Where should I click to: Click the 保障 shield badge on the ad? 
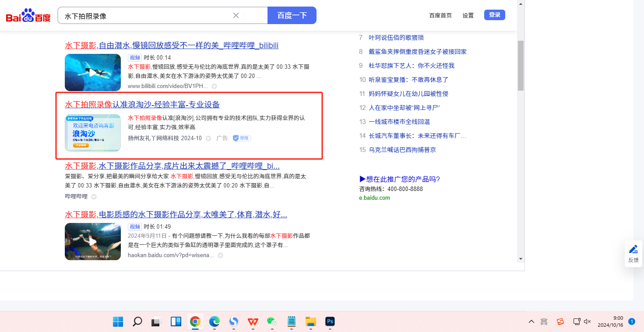[242, 138]
